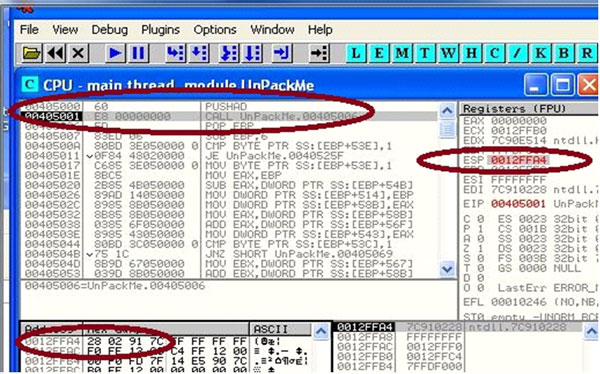This screenshot has height=374, width=600.
Task: Click the CPU window C title icon
Action: click(30, 84)
